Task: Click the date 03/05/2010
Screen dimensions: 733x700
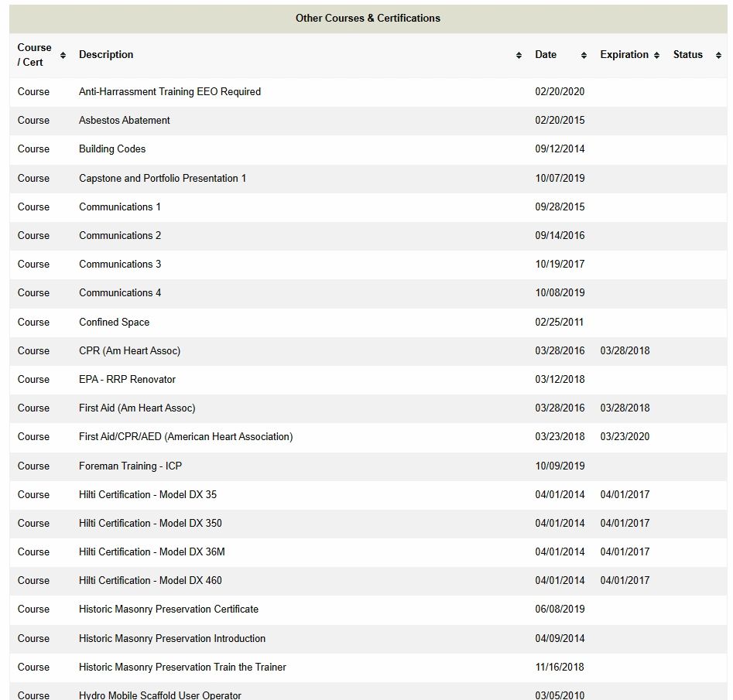Action: pyautogui.click(x=560, y=695)
